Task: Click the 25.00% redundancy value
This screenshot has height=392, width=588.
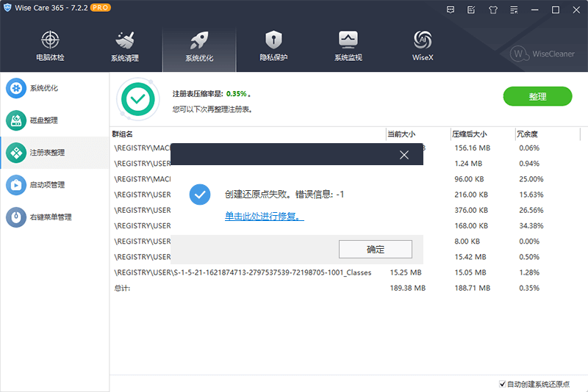Action: point(531,179)
